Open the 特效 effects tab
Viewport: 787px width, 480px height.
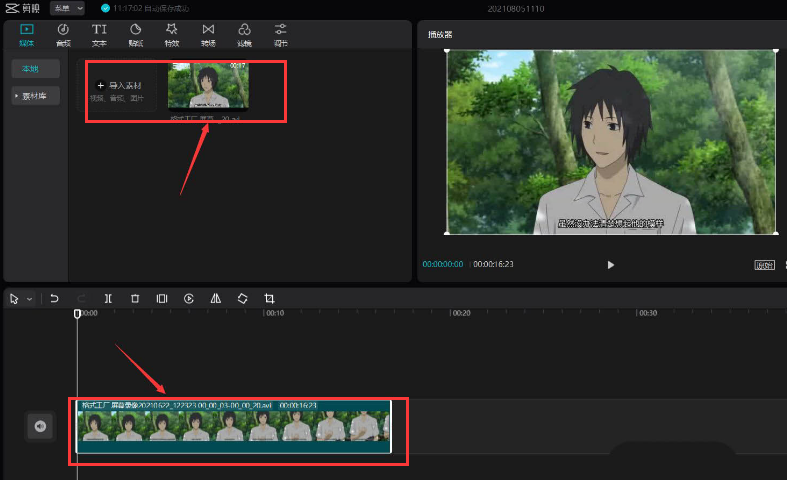172,35
